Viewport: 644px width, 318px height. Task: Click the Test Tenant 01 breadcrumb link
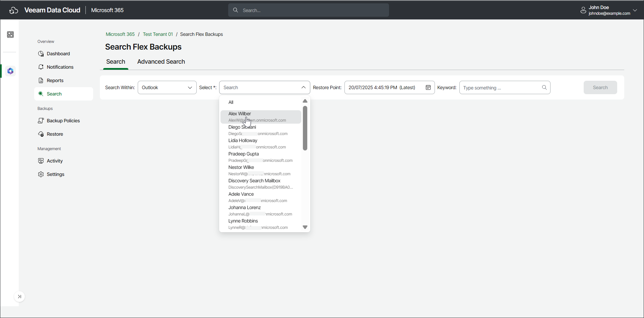[158, 34]
